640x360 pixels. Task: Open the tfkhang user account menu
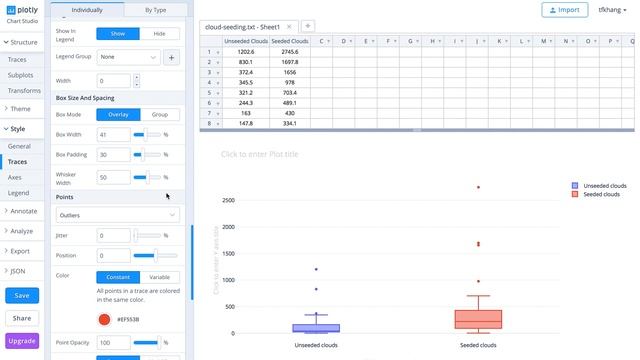(612, 10)
